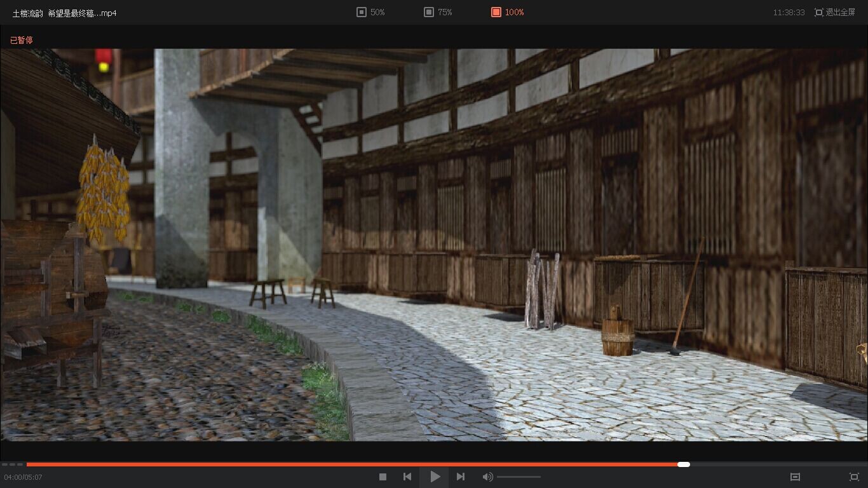
Task: Adjust the volume slider
Action: [x=519, y=477]
